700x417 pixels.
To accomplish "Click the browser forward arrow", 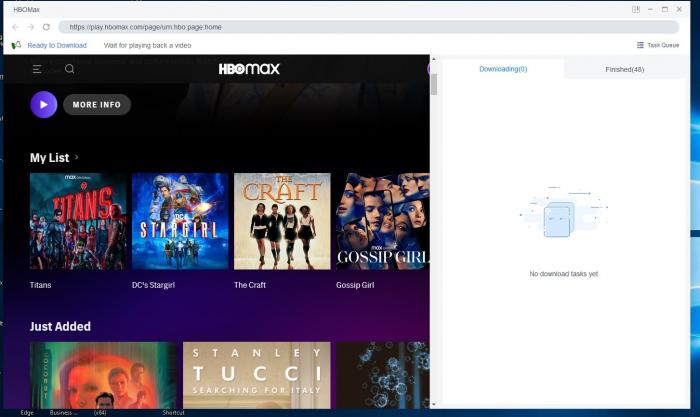I will point(31,27).
